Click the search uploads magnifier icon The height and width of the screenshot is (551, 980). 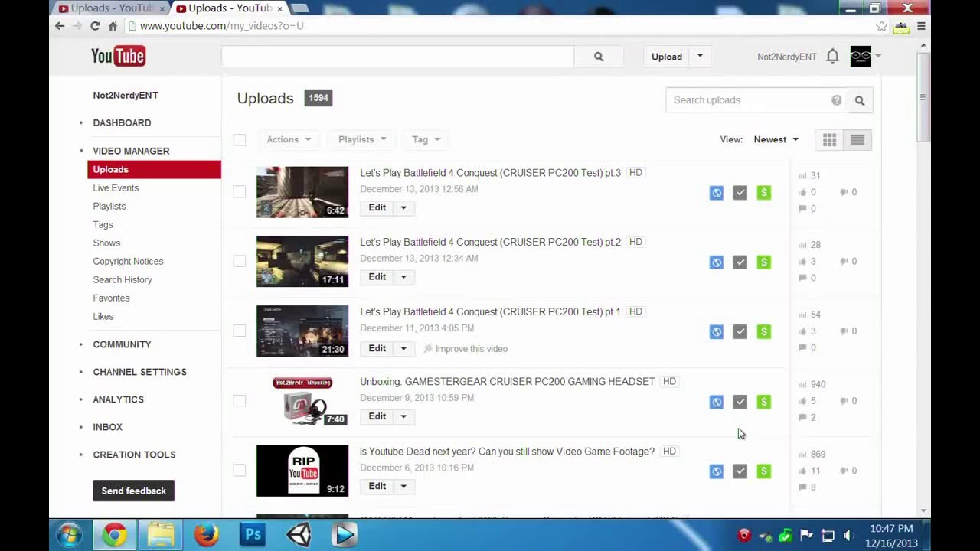pyautogui.click(x=860, y=100)
